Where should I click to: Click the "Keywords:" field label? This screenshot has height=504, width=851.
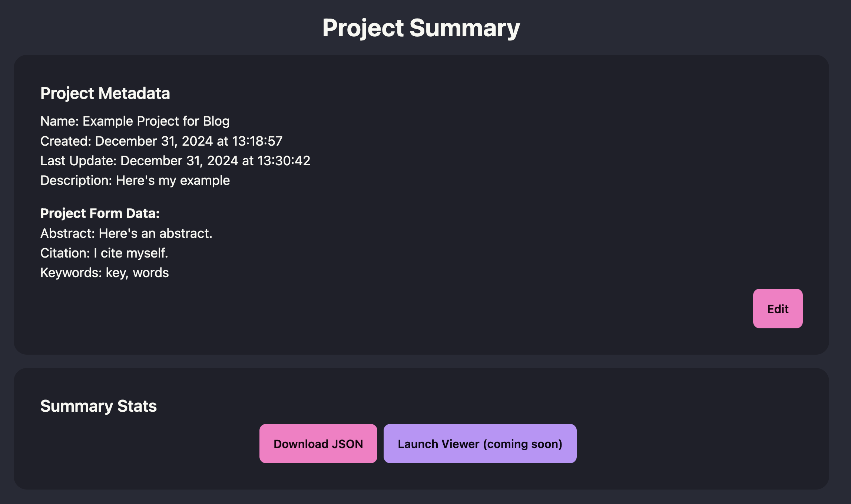click(71, 273)
